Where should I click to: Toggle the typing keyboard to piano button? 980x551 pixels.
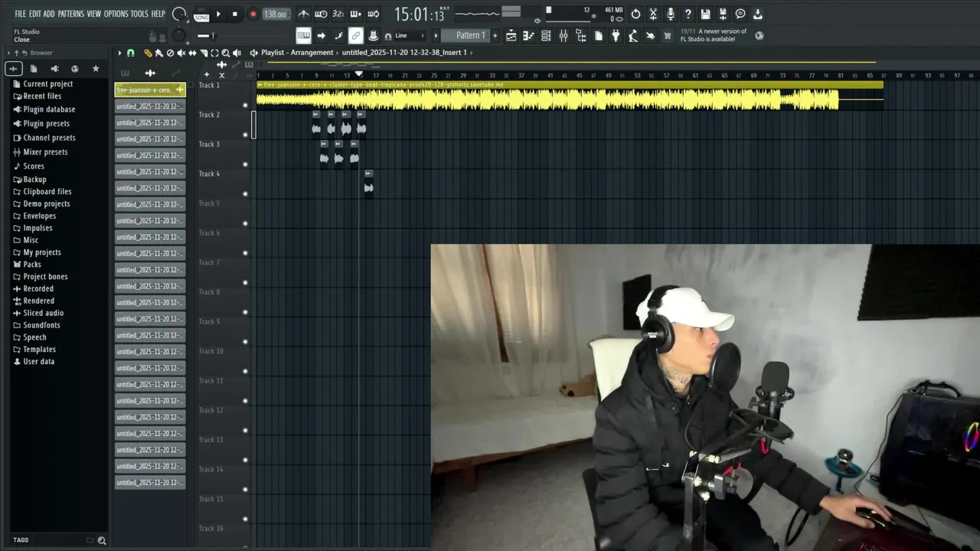[x=303, y=35]
